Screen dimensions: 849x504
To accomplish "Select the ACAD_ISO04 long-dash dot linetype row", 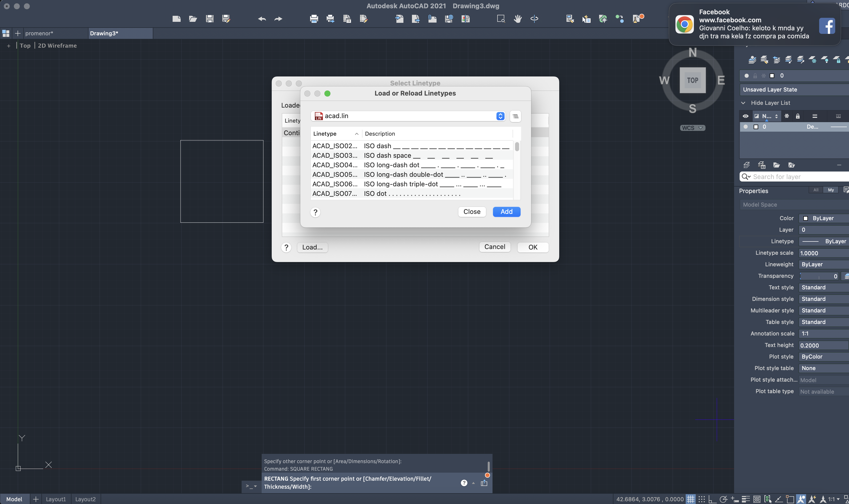I will (x=412, y=165).
